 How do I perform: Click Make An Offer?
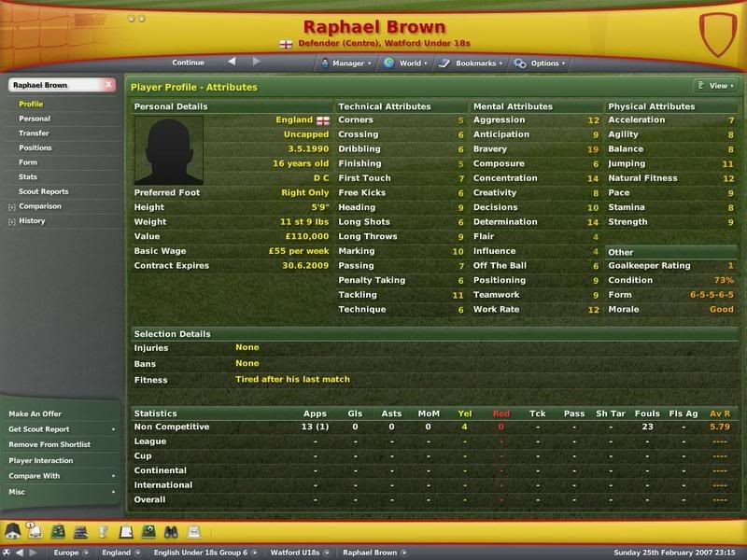pyautogui.click(x=35, y=413)
